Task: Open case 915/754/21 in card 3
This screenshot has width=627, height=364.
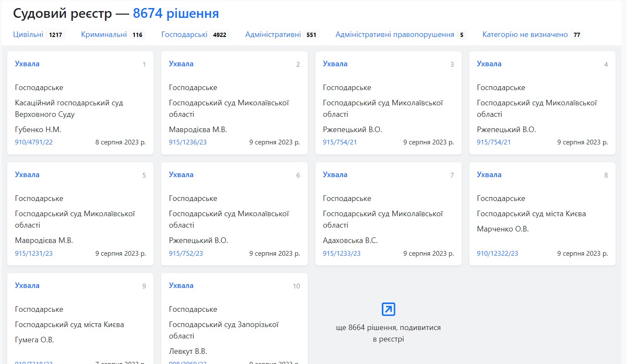Action: pos(340,142)
